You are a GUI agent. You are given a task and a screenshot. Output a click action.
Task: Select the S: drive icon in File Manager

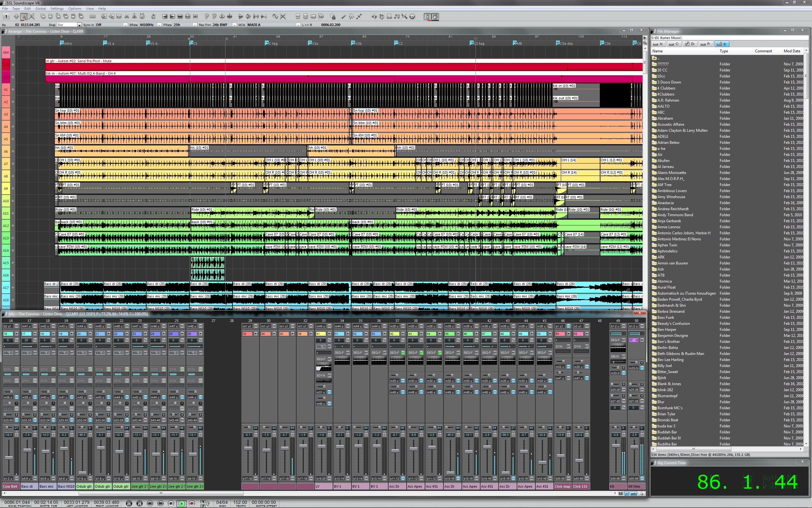tap(722, 44)
